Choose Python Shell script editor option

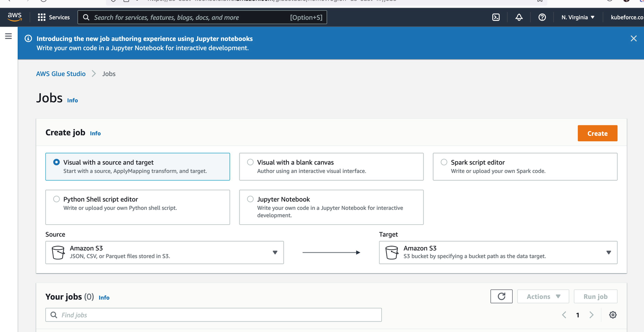(x=57, y=199)
